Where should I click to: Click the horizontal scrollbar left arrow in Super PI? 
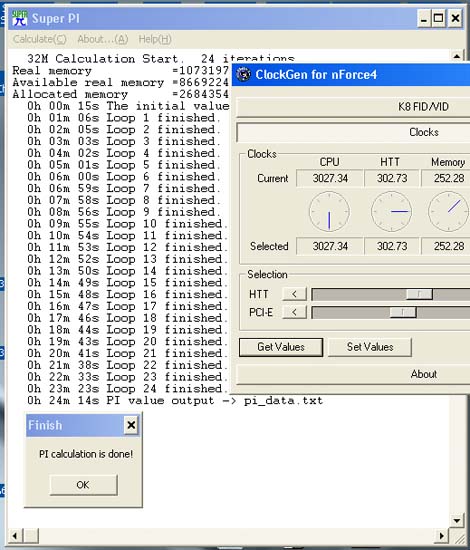(x=15, y=536)
